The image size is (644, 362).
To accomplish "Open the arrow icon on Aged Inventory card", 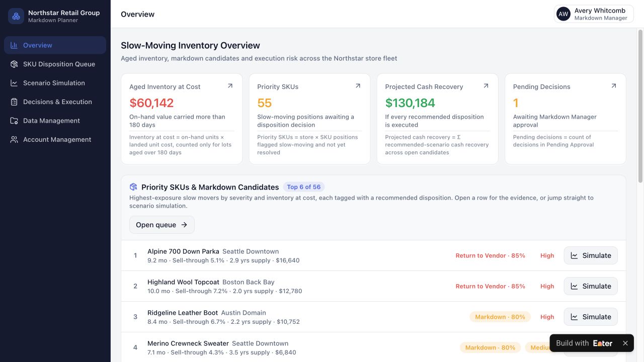I will click(x=230, y=86).
